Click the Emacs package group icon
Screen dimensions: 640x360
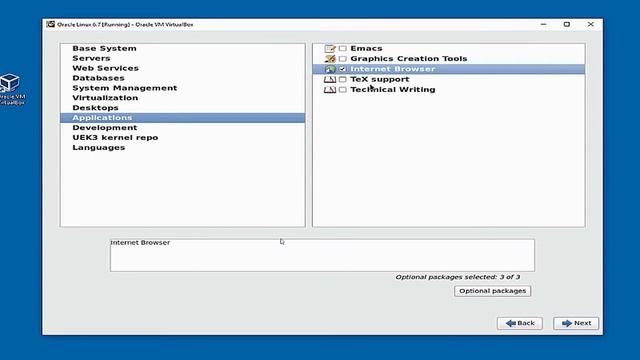pyautogui.click(x=330, y=49)
